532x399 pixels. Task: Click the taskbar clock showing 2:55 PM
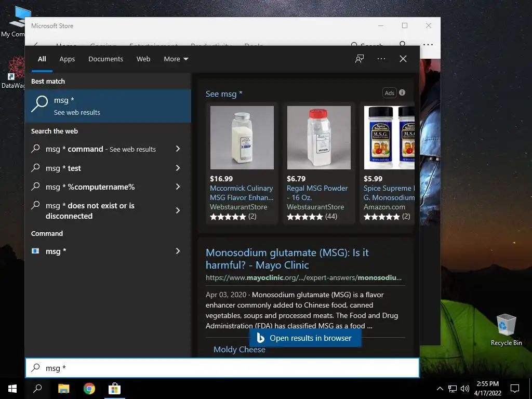click(487, 389)
